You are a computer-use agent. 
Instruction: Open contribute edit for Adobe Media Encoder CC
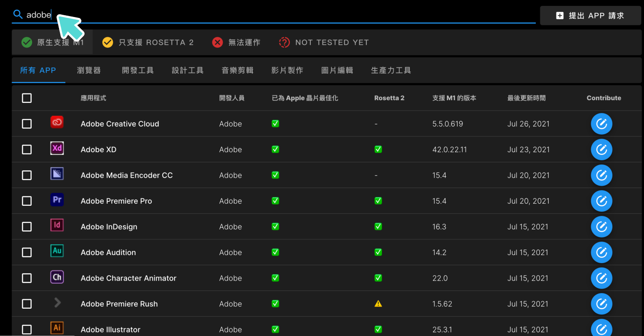(602, 175)
